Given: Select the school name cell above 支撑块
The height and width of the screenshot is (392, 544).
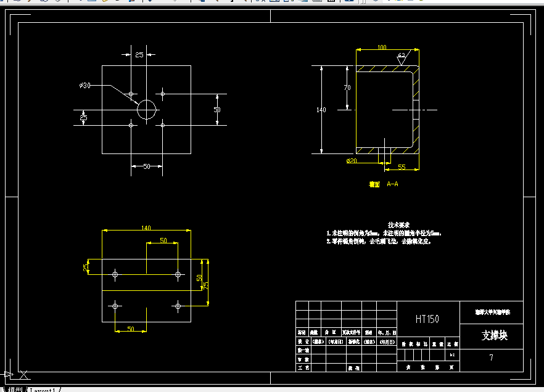Looking at the screenshot, I should tap(492, 312).
